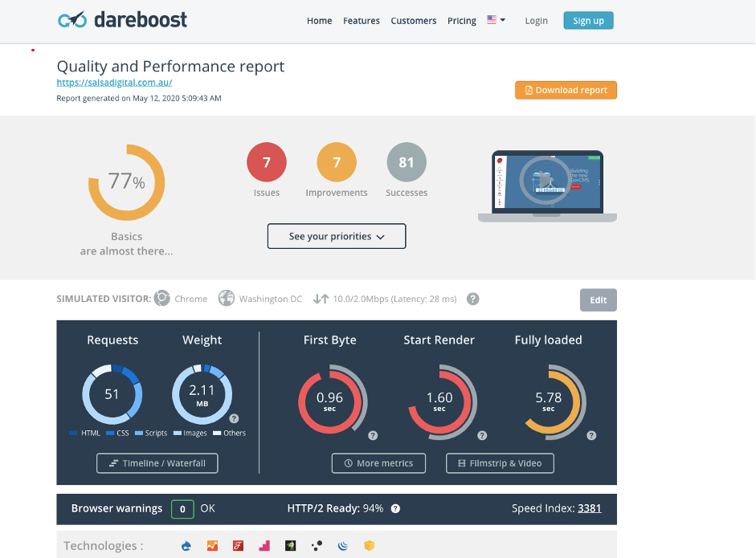Screen dimensions: 756x558
Task: Download the performance report
Action: click(x=566, y=90)
